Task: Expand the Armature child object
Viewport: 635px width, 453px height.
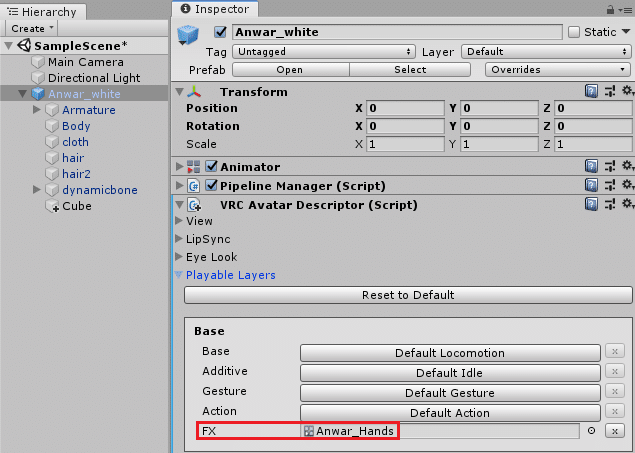Action: tap(36, 110)
